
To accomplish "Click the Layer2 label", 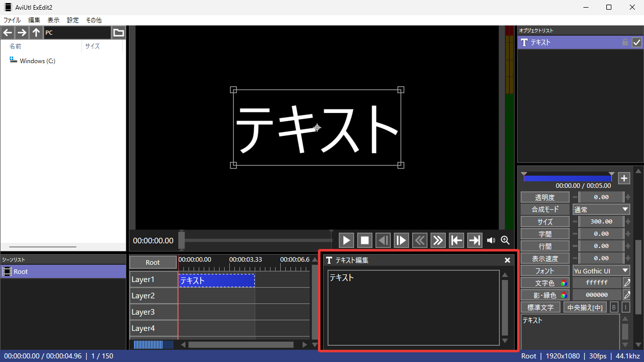I will coord(153,295).
